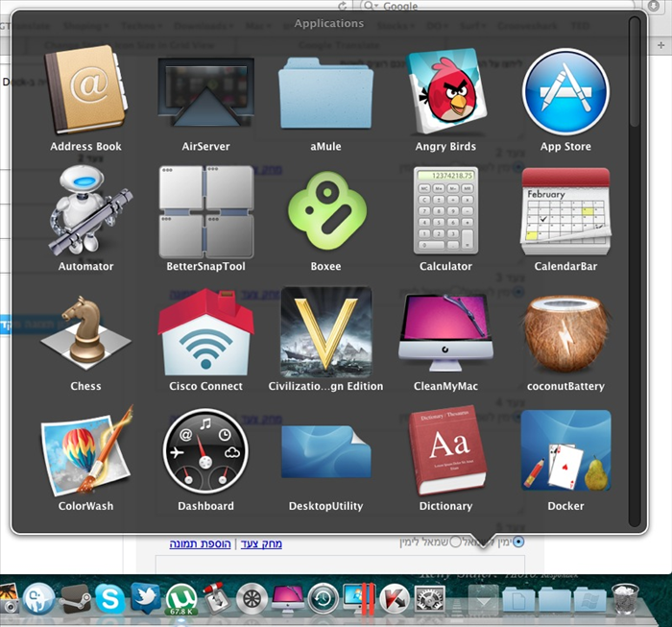Launch coconutBattery
Viewport: 672px width, 627px height.
[x=565, y=333]
